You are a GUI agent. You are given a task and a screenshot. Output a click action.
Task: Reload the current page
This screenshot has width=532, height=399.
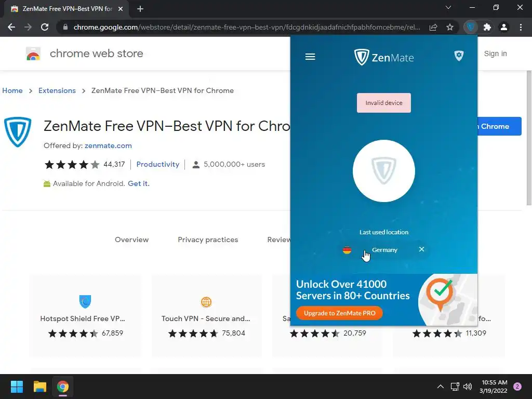pos(45,27)
